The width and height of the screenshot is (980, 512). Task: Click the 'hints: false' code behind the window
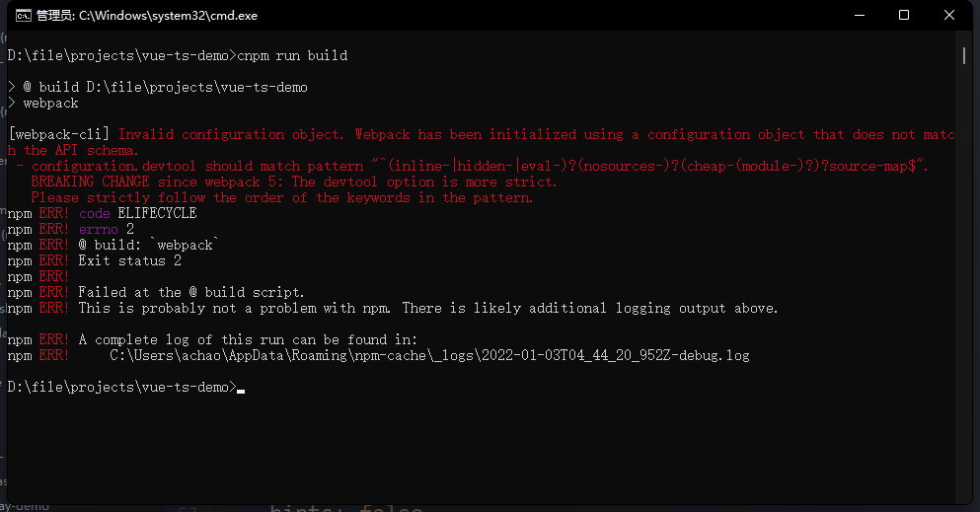coord(345,507)
